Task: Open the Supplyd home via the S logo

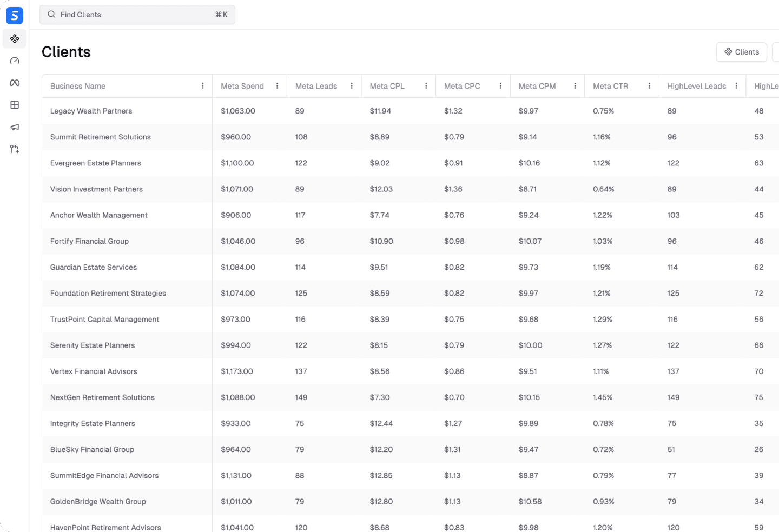Action: (14, 16)
